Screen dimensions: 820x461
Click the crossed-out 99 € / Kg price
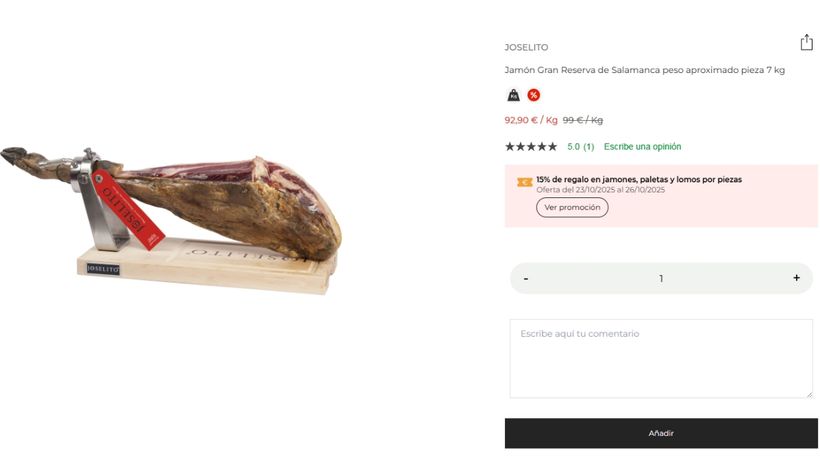click(582, 120)
